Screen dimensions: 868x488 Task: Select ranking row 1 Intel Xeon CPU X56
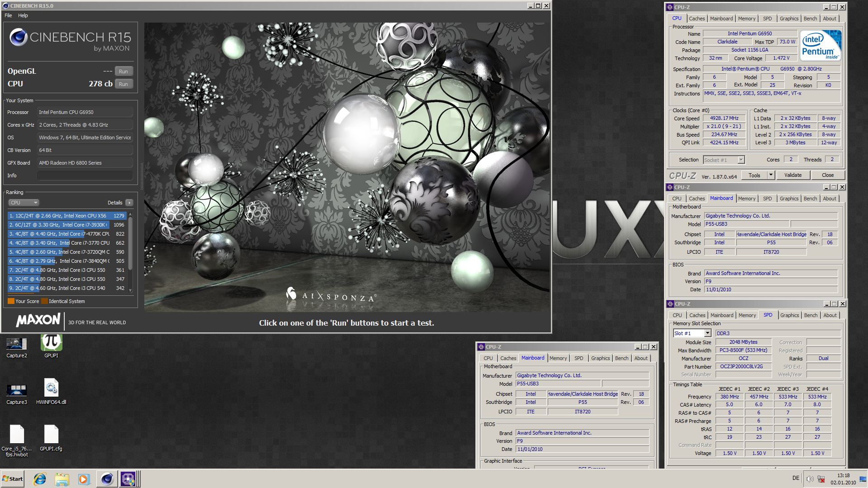pyautogui.click(x=67, y=216)
